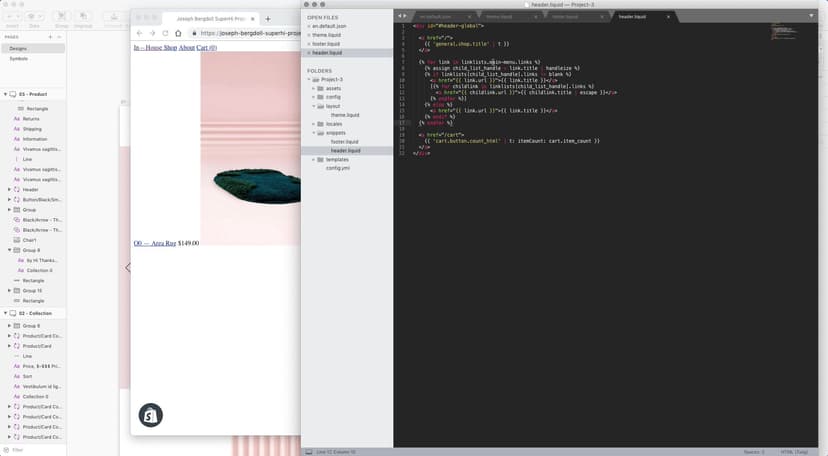Collapse the Project-3 folder

tap(311, 80)
